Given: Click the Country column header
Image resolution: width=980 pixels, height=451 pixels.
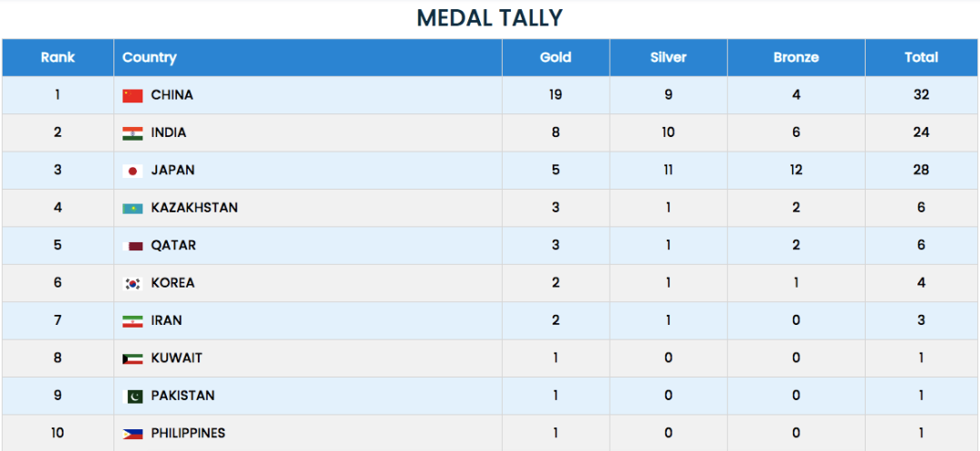Looking at the screenshot, I should [x=150, y=57].
